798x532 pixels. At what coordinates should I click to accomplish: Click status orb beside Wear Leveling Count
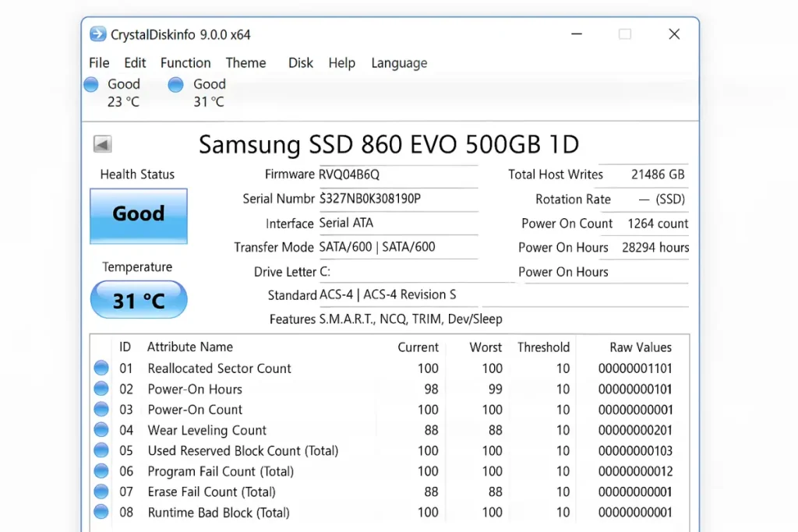[101, 430]
